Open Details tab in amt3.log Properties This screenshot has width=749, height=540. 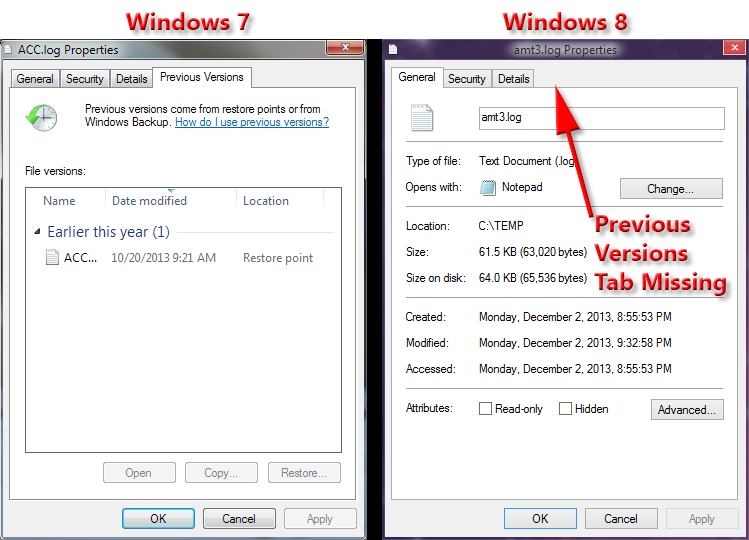pos(514,79)
